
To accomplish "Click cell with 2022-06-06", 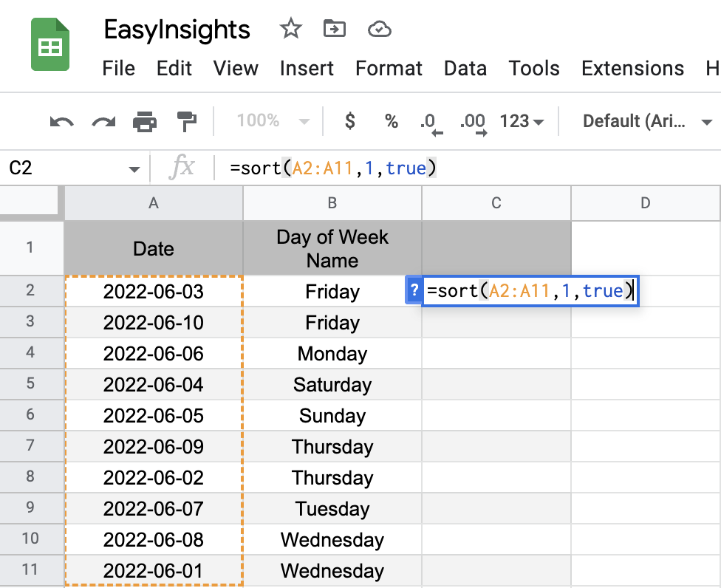I will 154,353.
